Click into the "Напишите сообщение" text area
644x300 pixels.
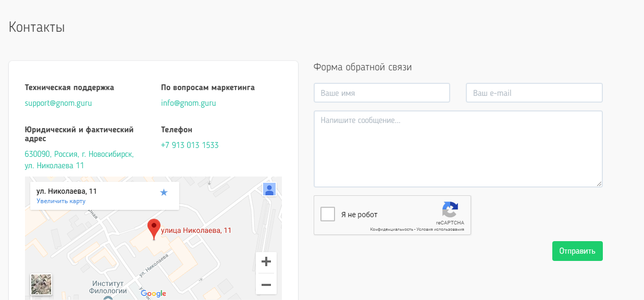457,149
